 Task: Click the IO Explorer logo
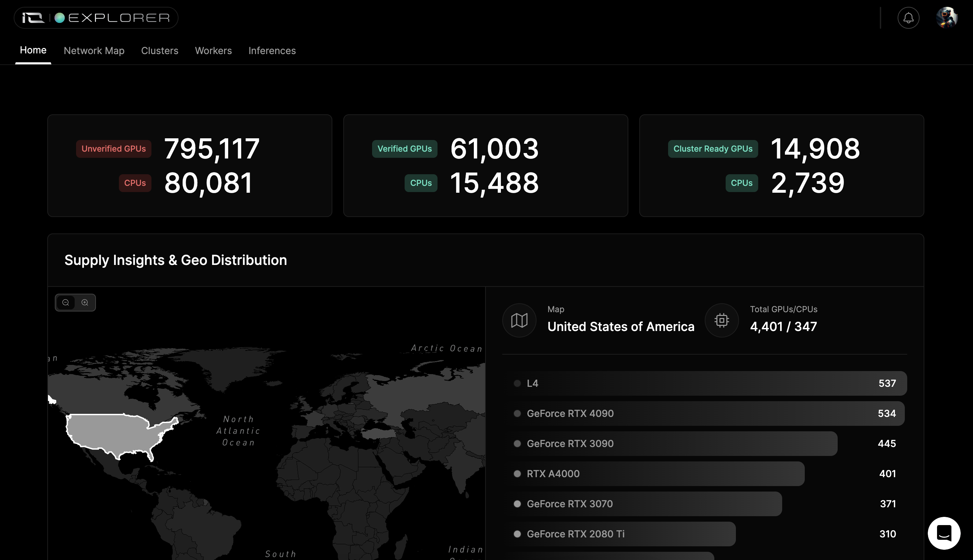point(96,18)
